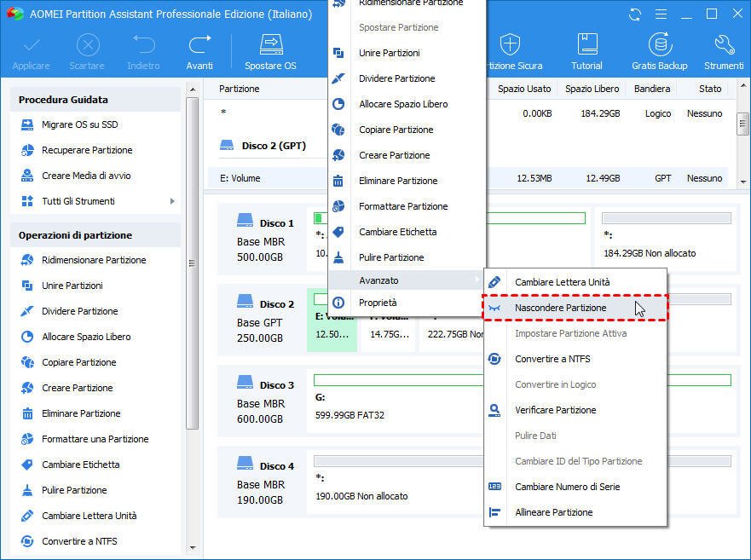Open Proprietà from context menu
751x560 pixels.
[407, 303]
